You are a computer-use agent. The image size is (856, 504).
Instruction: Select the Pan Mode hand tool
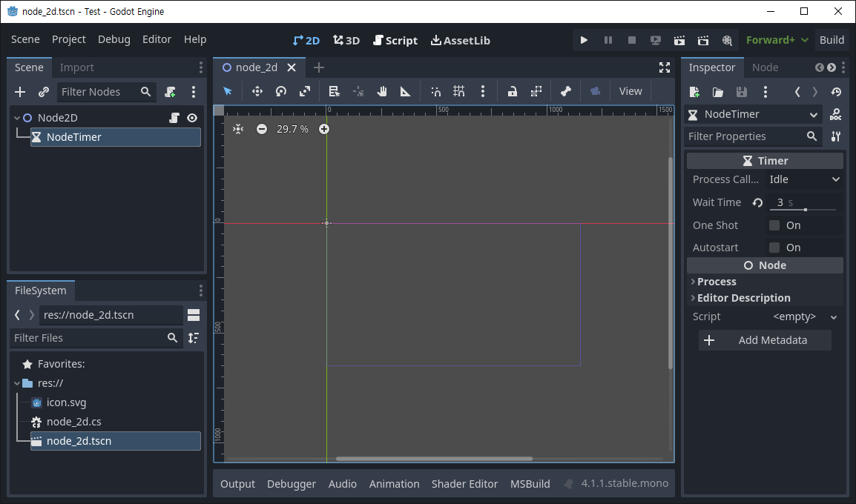[x=382, y=91]
